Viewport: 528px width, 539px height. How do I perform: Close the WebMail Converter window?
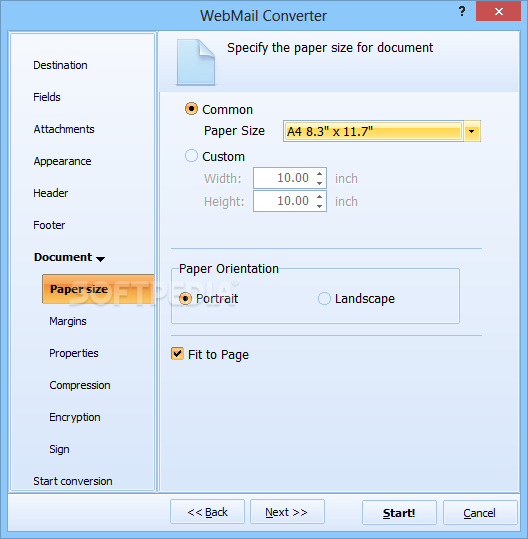tap(498, 11)
